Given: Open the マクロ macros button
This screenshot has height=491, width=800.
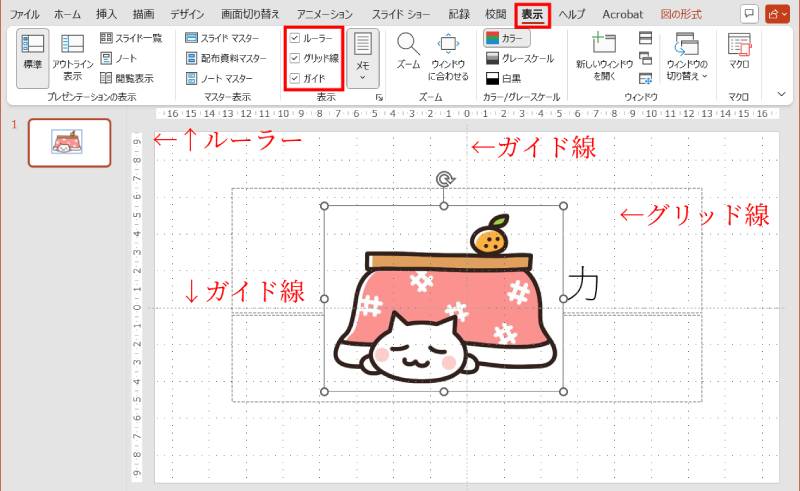Looking at the screenshot, I should tap(739, 51).
